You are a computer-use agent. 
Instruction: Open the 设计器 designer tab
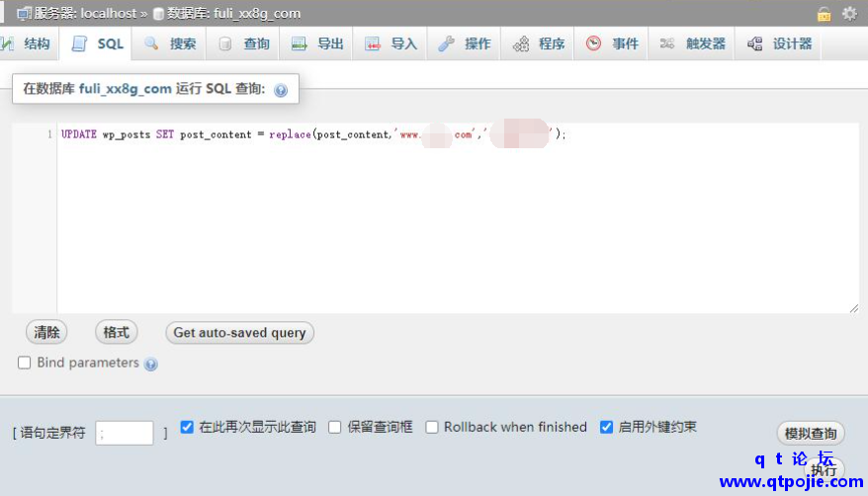tap(779, 43)
